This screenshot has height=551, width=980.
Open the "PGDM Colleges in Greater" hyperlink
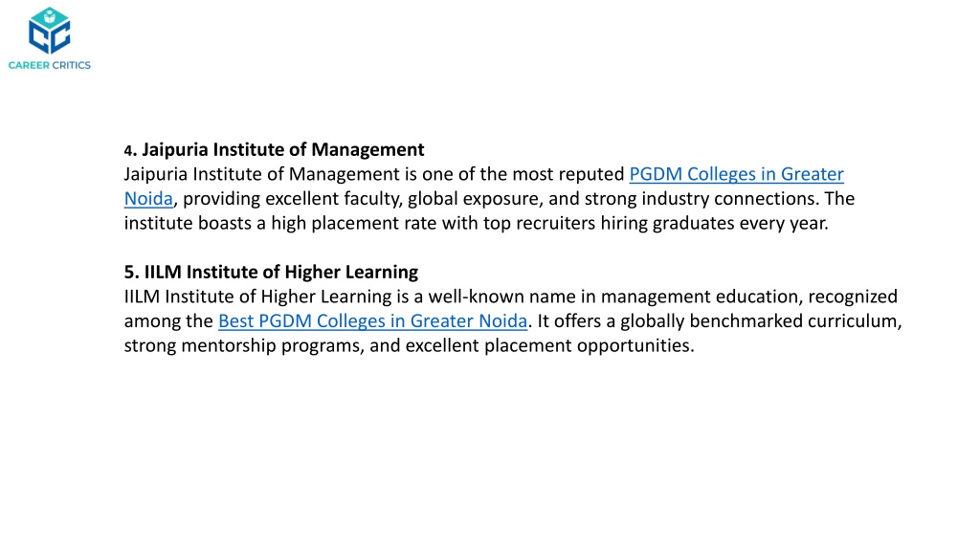click(x=736, y=174)
